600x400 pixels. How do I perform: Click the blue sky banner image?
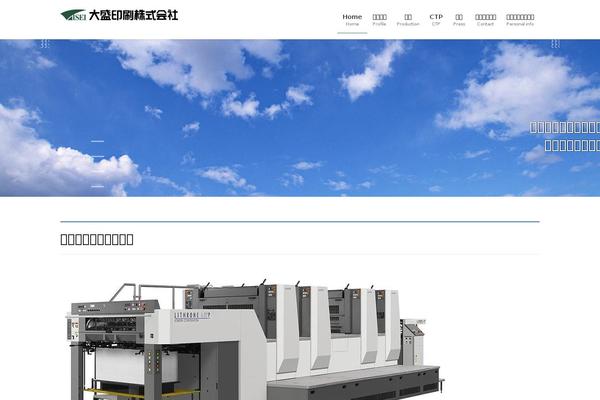point(300,118)
